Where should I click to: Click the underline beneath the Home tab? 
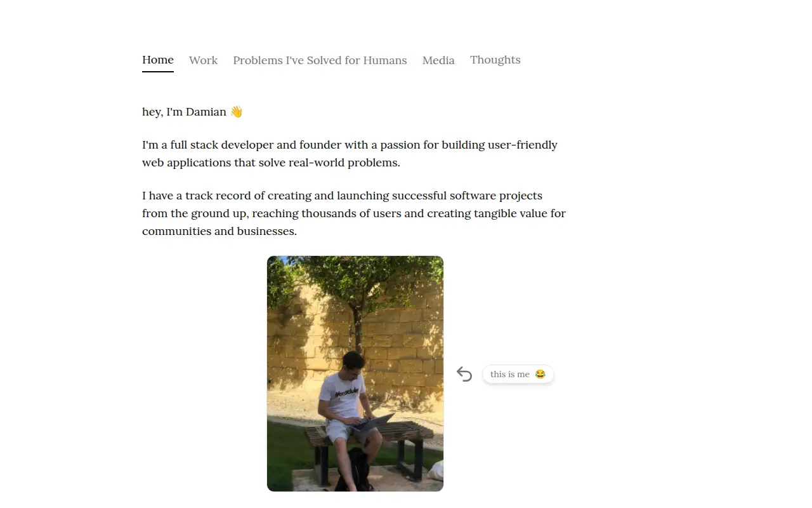point(158,71)
